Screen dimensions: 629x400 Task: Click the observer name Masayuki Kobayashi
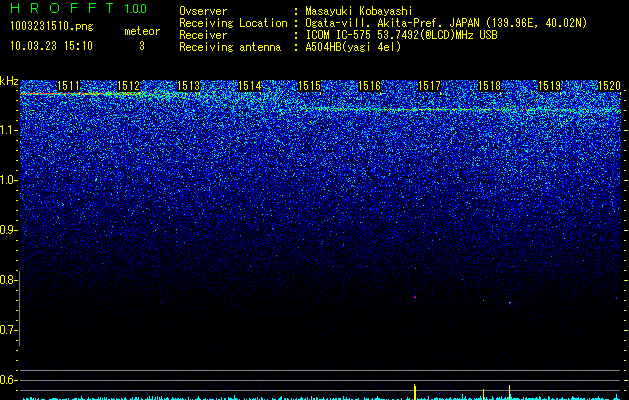[x=359, y=11]
